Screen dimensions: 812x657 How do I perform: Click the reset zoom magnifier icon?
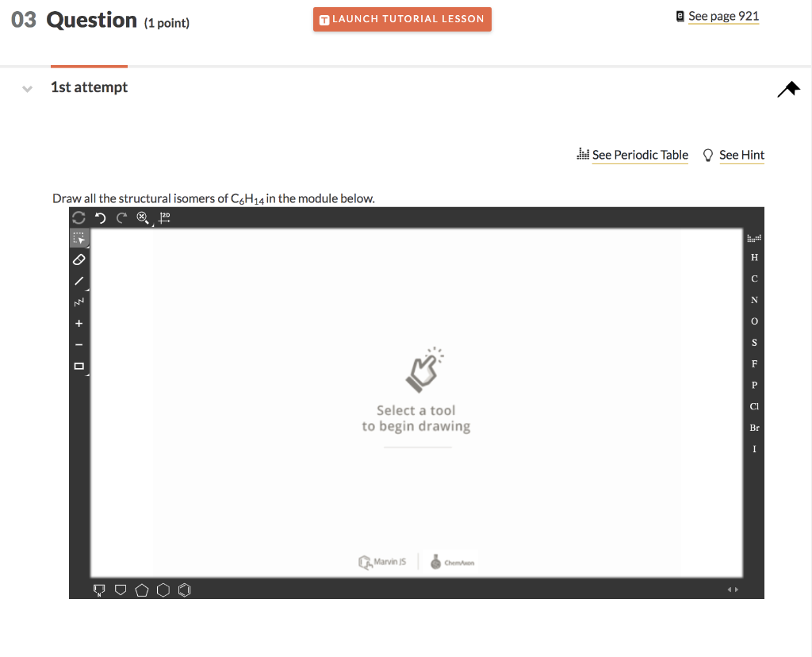coord(142,217)
